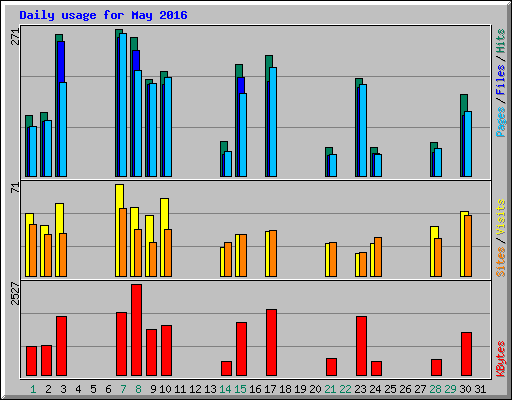Click the "Daily usage for May 2016" title
This screenshot has height=400, width=512.
103,15
